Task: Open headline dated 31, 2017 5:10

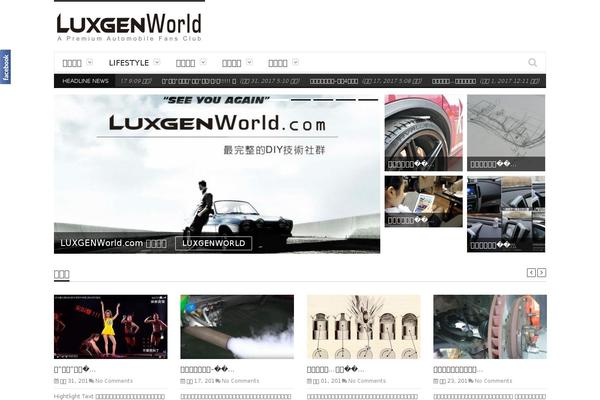Action: [231, 81]
